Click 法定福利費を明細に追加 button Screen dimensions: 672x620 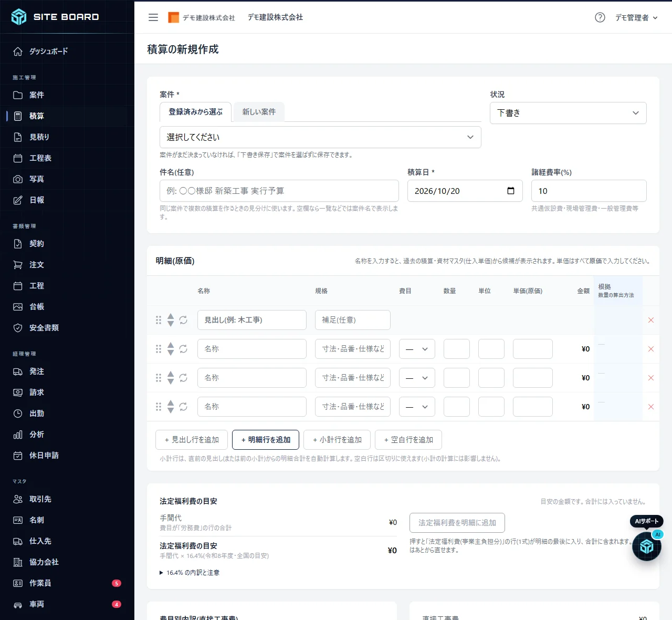click(457, 523)
